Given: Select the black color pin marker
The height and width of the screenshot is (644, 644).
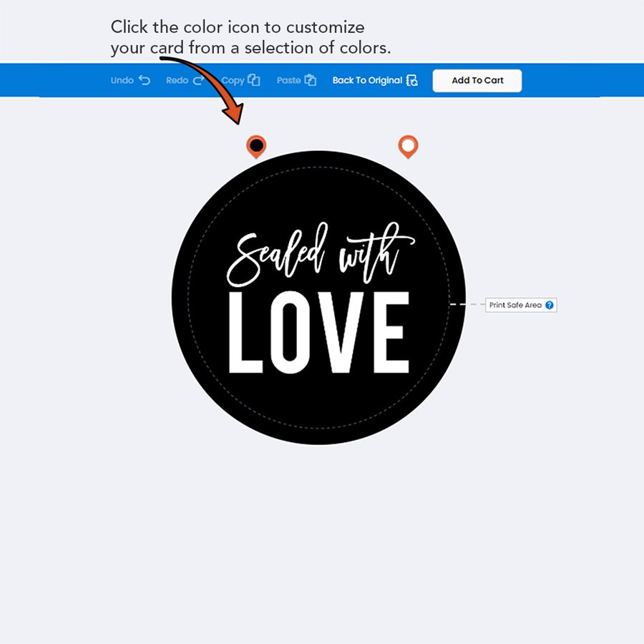Looking at the screenshot, I should click(256, 147).
